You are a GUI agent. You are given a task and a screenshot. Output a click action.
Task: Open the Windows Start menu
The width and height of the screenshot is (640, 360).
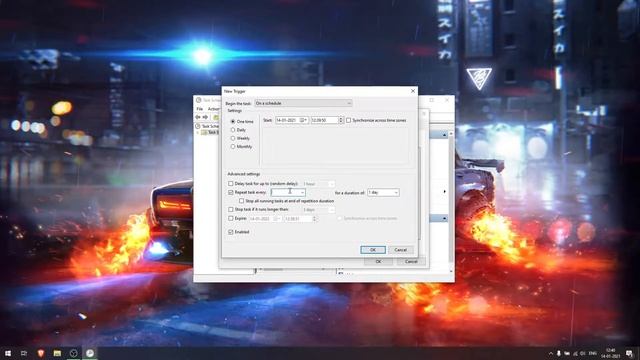click(x=8, y=353)
